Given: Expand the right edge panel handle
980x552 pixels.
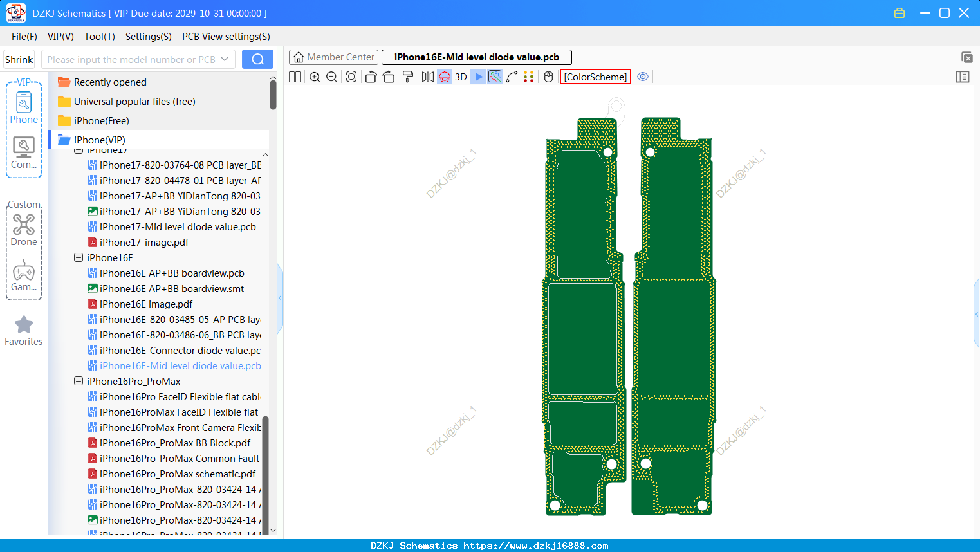Looking at the screenshot, I should [x=977, y=313].
